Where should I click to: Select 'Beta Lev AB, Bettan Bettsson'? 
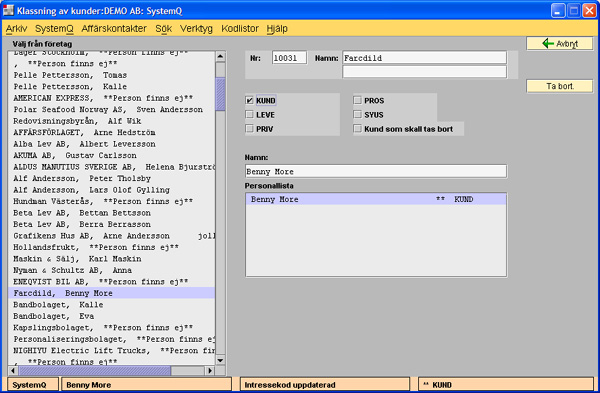[112, 213]
